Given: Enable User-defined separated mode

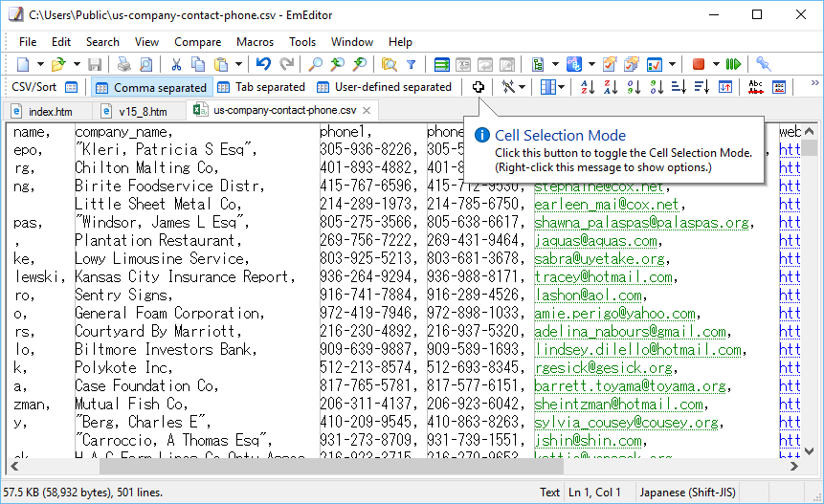Looking at the screenshot, I should click(x=384, y=87).
